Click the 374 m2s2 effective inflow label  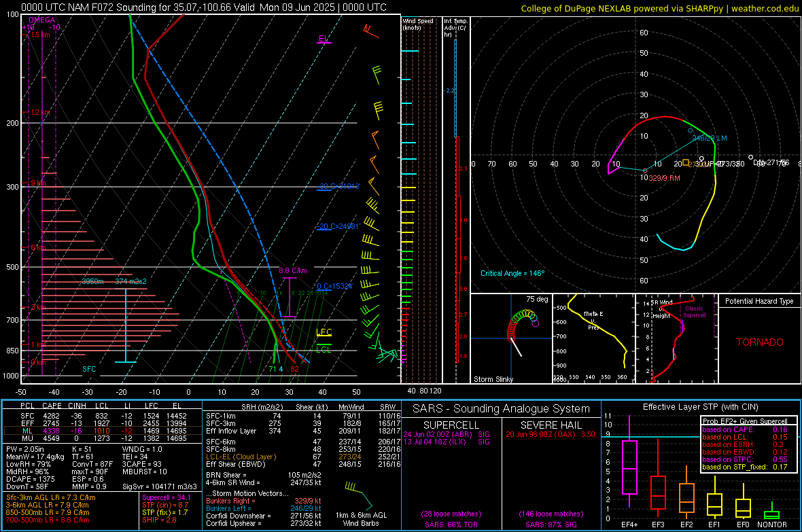[131, 282]
